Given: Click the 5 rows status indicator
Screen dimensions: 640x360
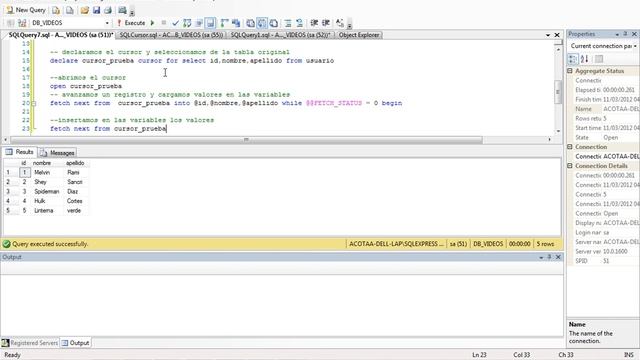Looking at the screenshot, I should pyautogui.click(x=545, y=244).
